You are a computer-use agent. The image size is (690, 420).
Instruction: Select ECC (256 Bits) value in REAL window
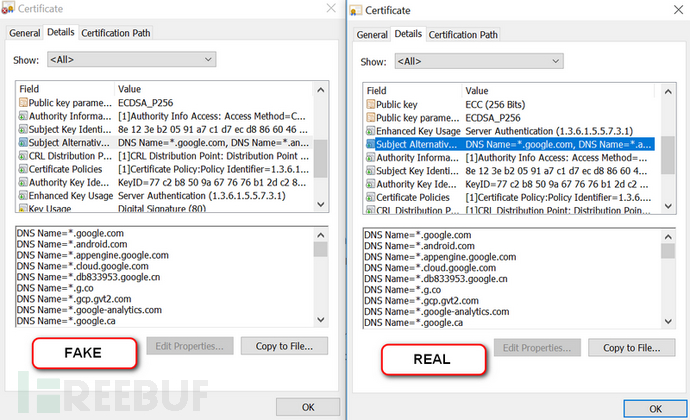coord(495,105)
